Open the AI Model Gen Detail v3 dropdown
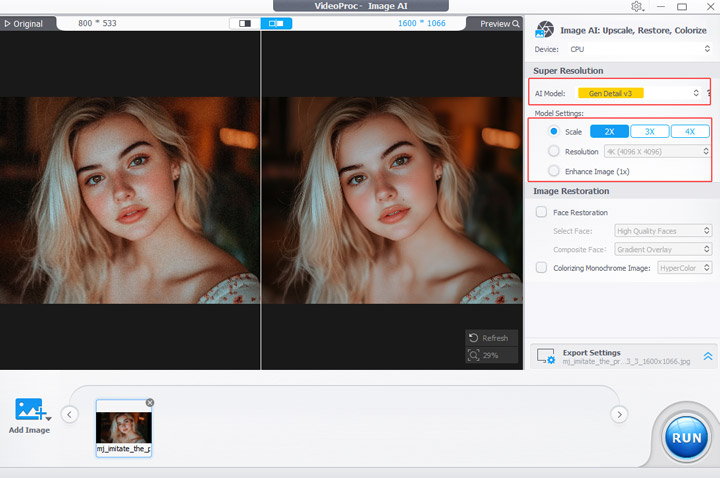Image resolution: width=720 pixels, height=478 pixels. coord(639,93)
